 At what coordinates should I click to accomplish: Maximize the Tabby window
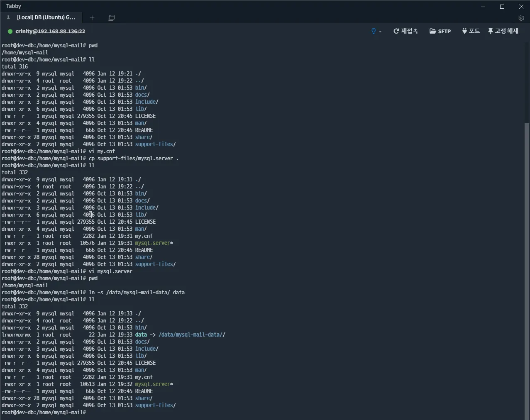[x=502, y=7]
